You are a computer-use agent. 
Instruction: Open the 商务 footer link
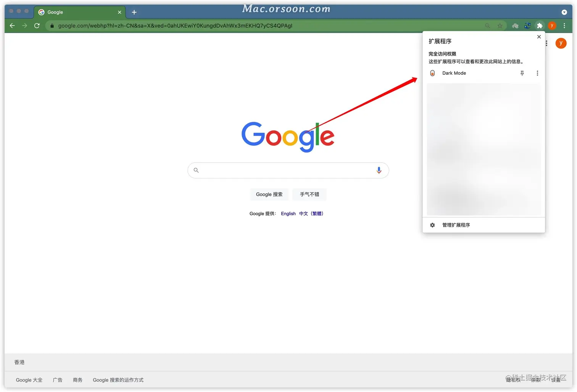coord(77,380)
